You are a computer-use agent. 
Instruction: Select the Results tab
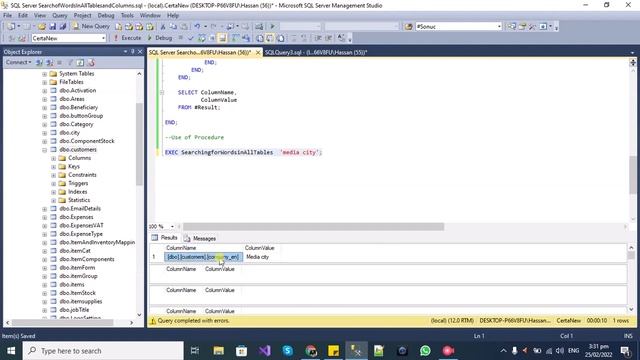(x=164, y=238)
